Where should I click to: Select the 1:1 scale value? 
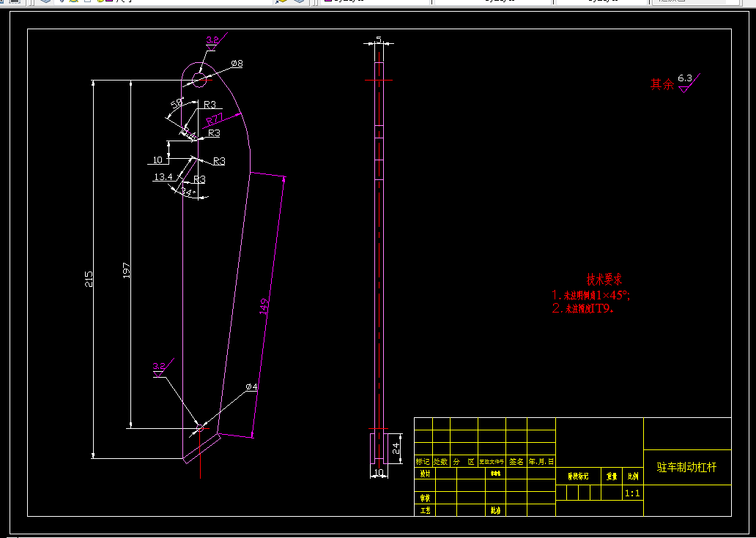[x=632, y=493]
